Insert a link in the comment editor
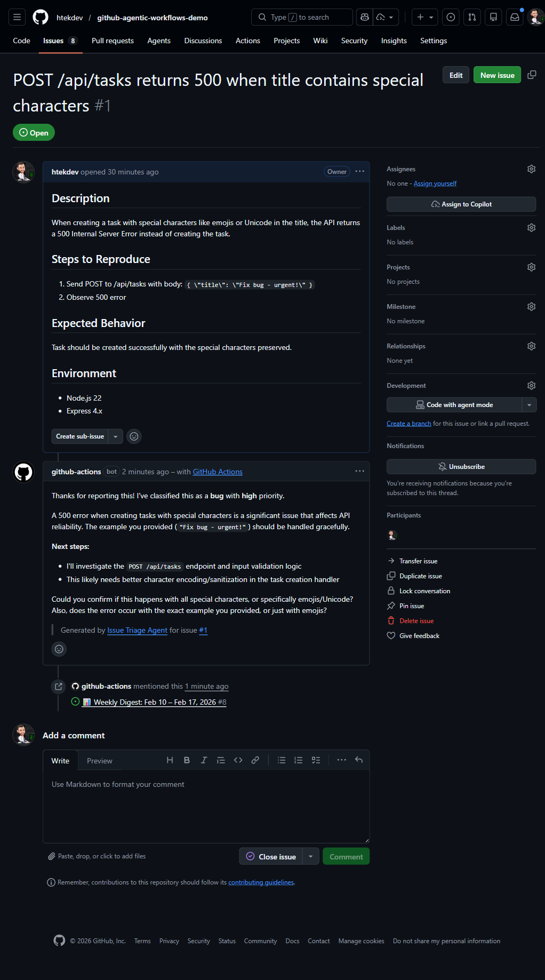The height and width of the screenshot is (980, 545). coord(255,760)
